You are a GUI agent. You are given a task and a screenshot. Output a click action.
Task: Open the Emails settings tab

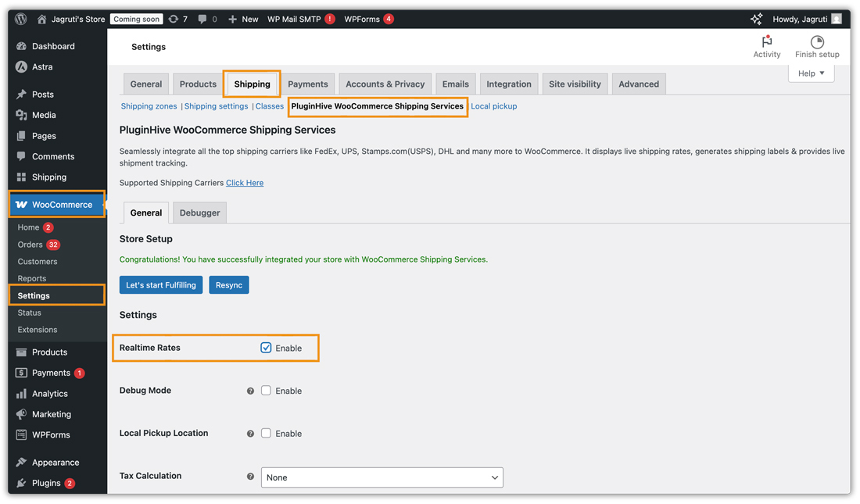pyautogui.click(x=456, y=84)
